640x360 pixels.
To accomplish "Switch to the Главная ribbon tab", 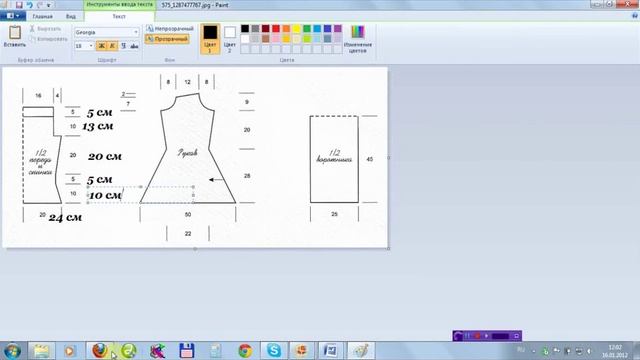I will (42, 16).
